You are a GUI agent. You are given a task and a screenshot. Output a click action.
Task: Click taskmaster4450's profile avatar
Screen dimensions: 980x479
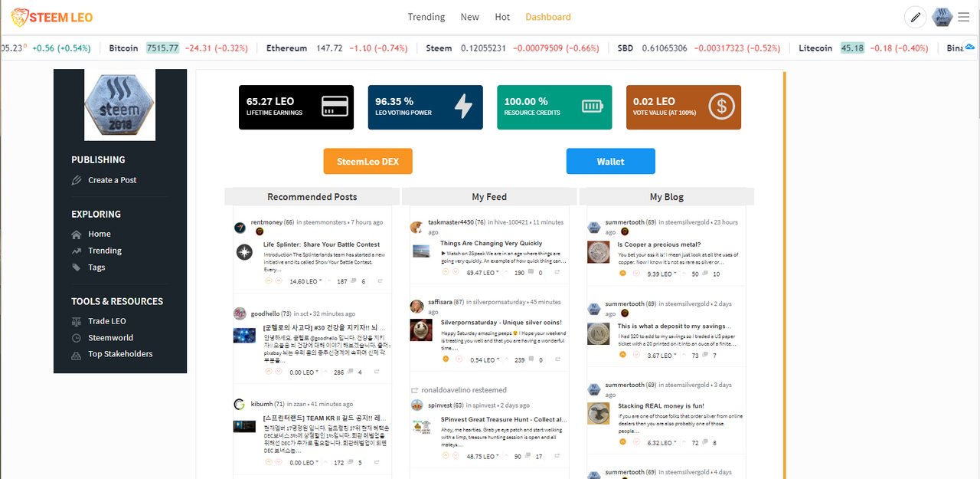pyautogui.click(x=416, y=227)
